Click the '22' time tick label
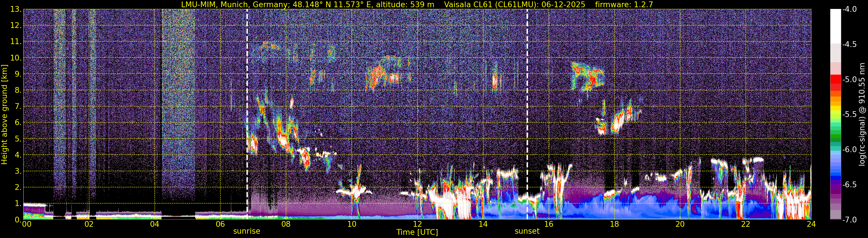Screen dimensions: 868x238 (x=746, y=224)
